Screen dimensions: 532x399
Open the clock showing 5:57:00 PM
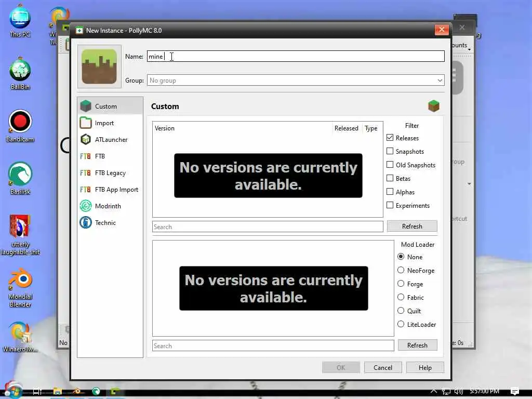(485, 391)
